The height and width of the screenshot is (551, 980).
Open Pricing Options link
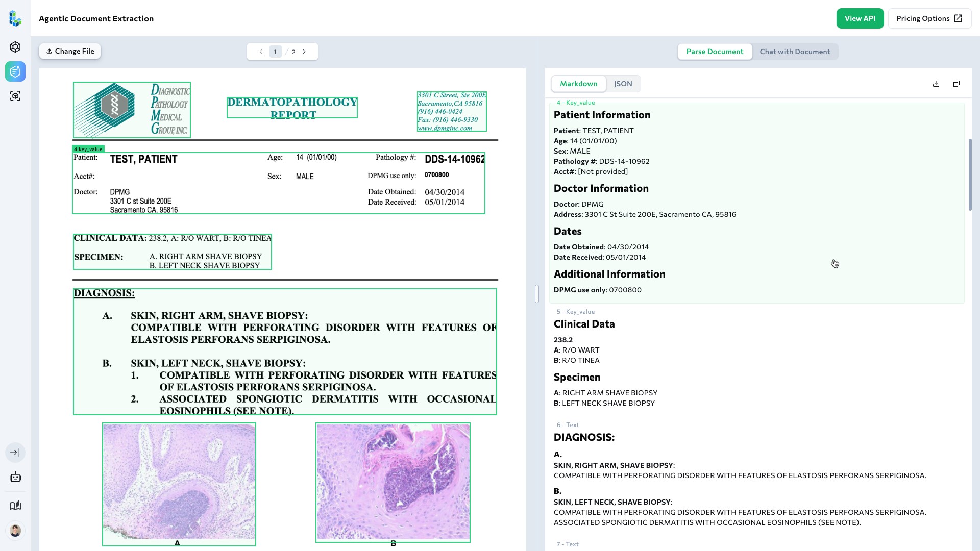tap(929, 18)
